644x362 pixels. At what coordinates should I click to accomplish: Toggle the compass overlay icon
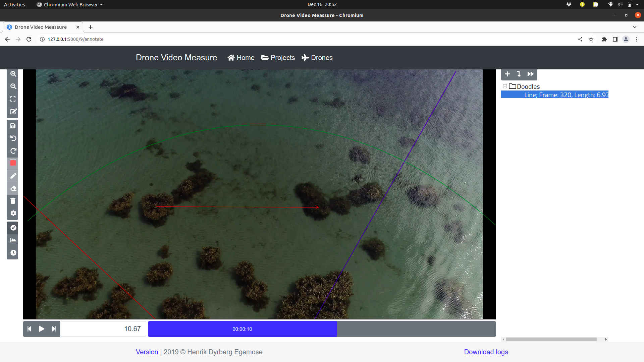click(13, 228)
